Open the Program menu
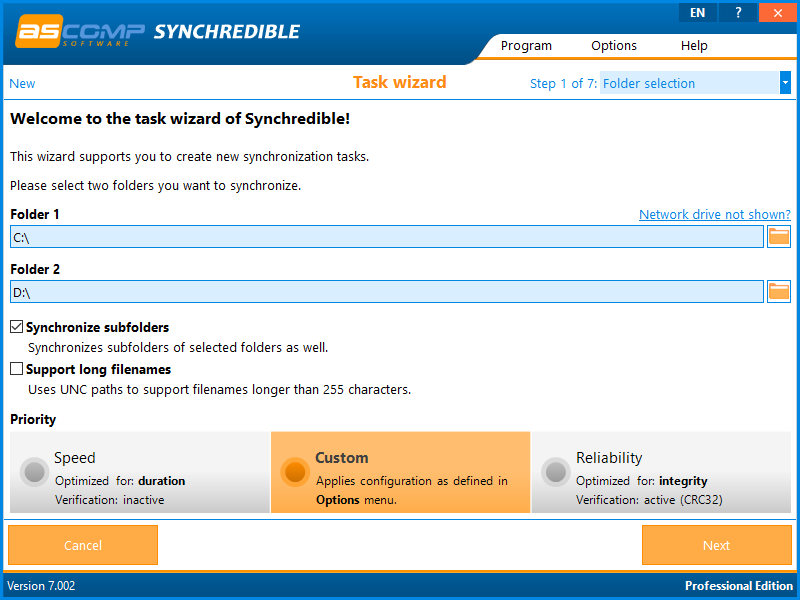This screenshot has width=800, height=600. point(526,45)
